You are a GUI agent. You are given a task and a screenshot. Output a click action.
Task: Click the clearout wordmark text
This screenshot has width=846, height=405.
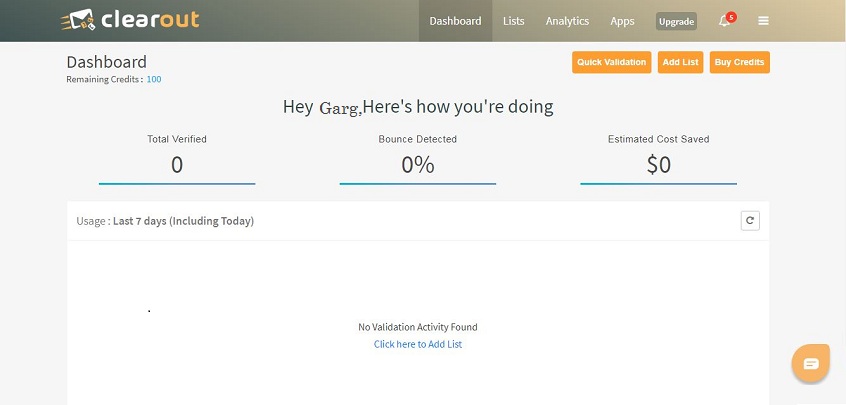[x=150, y=20]
